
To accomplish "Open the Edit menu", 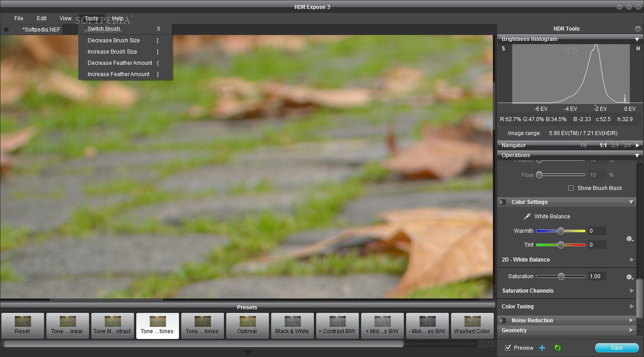I will (42, 18).
